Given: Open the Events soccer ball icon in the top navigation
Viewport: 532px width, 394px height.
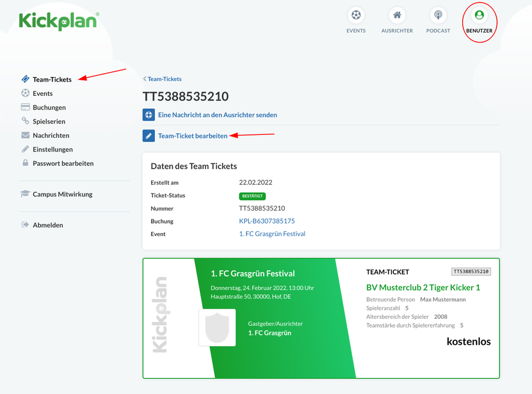Looking at the screenshot, I should (x=356, y=15).
